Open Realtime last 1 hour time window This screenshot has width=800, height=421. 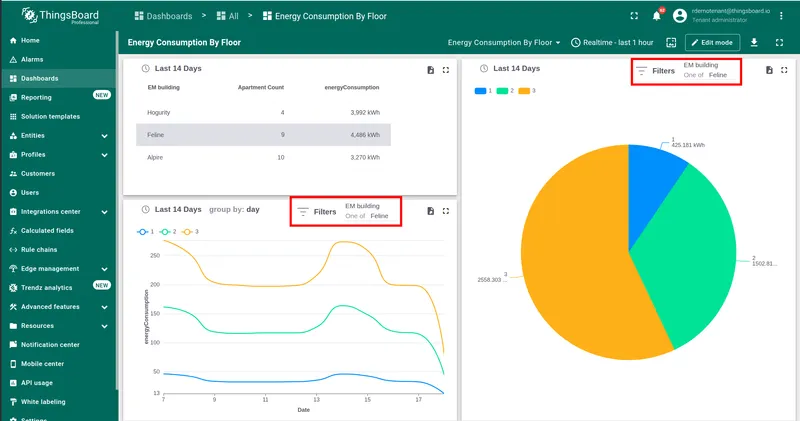pos(612,42)
